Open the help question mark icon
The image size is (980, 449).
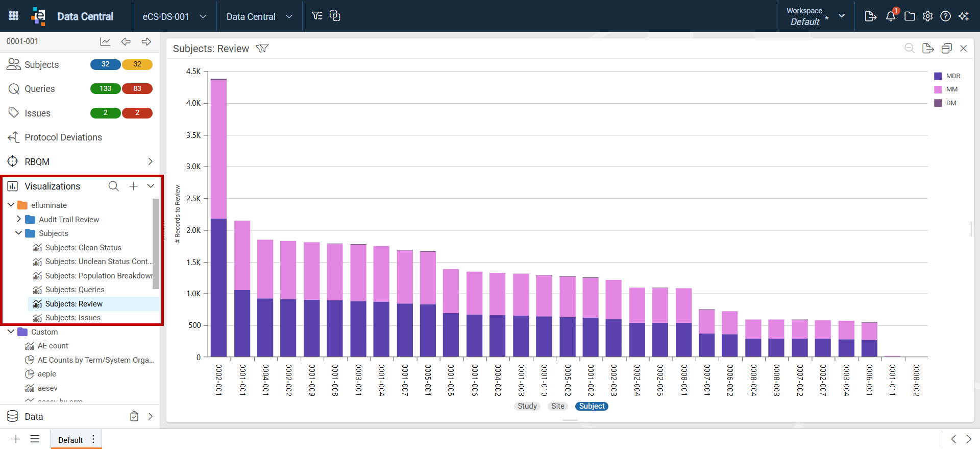point(945,16)
